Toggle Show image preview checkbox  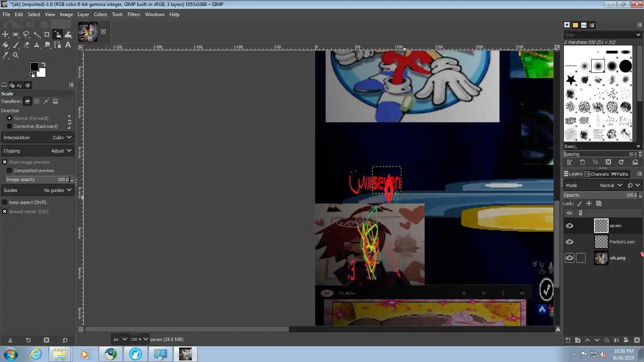[x=5, y=162]
